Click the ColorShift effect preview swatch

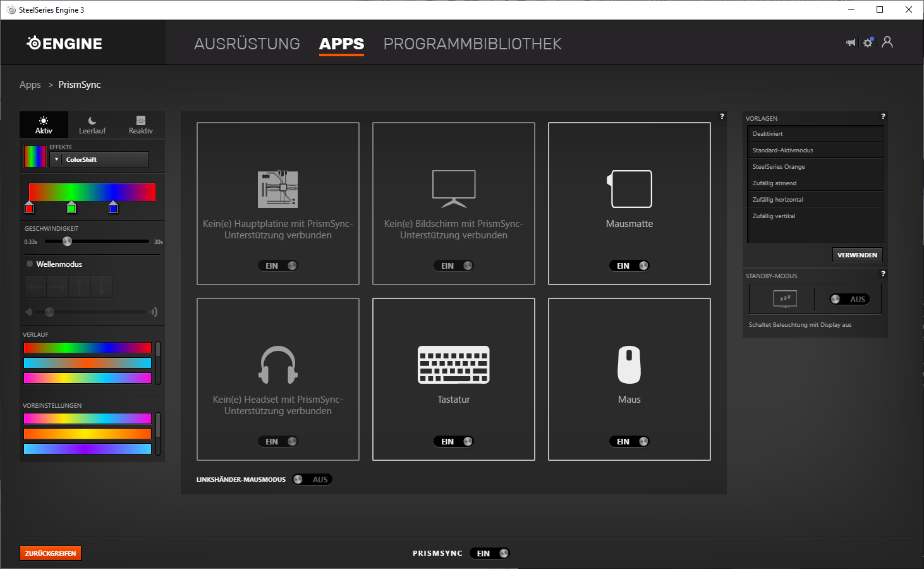click(x=35, y=156)
